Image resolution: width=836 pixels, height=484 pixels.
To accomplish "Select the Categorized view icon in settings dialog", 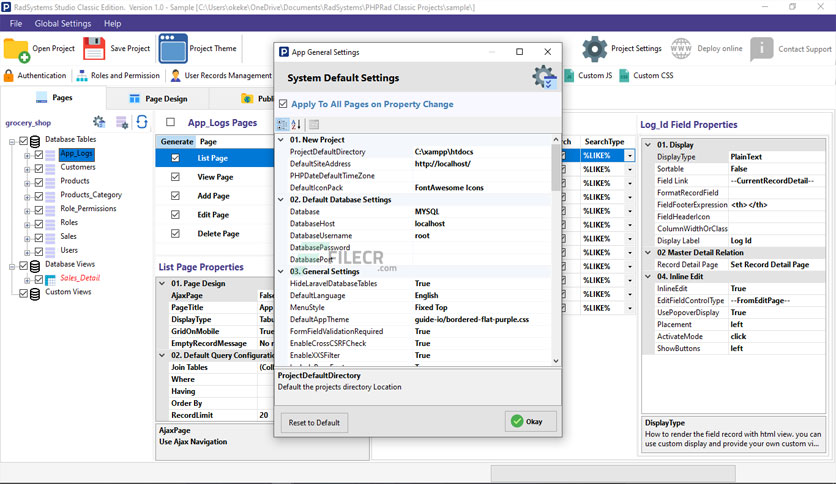I will point(282,125).
